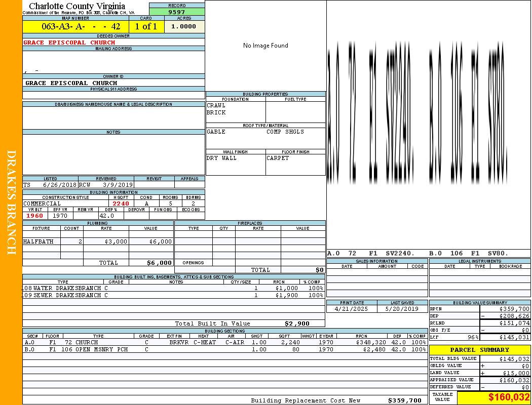Click the fireplaces total $0

pyautogui.click(x=320, y=270)
